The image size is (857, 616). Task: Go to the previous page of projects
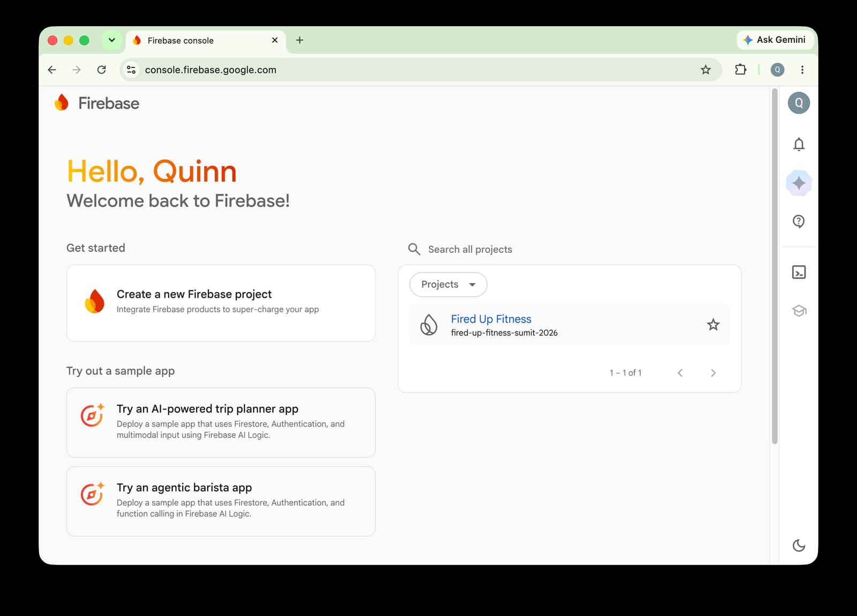680,373
